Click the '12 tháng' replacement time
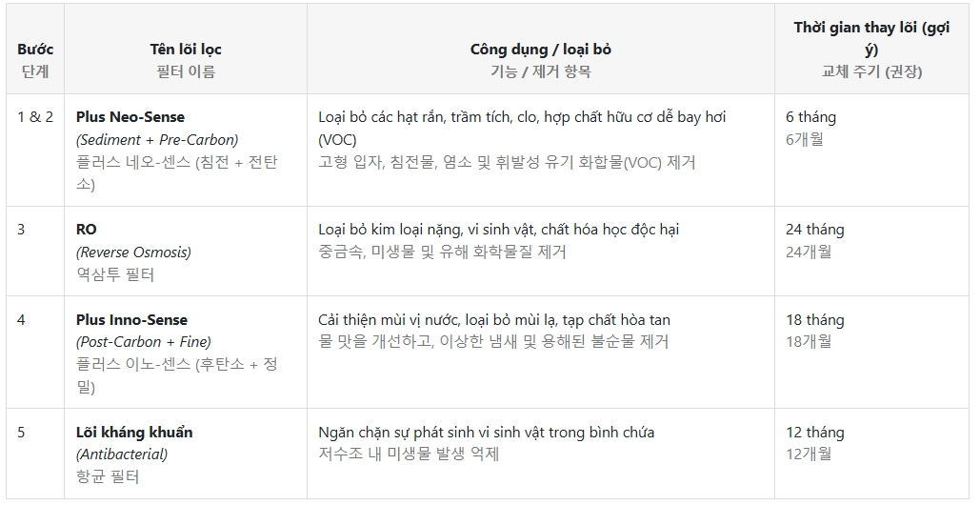980x505 pixels. point(814,433)
